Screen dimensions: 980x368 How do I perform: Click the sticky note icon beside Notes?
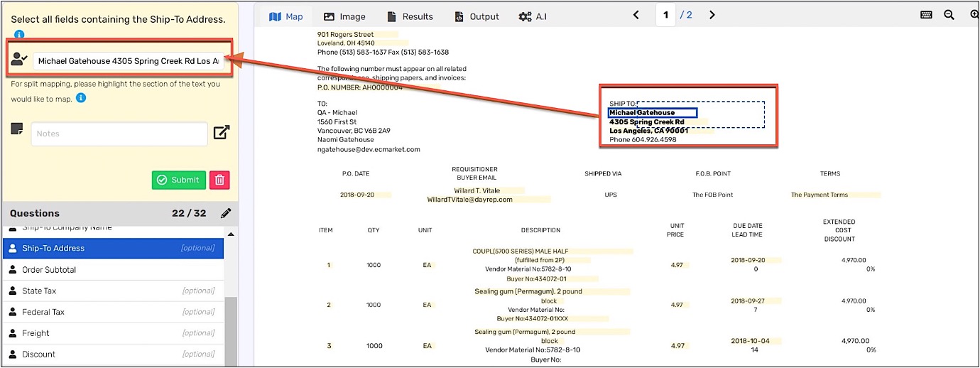(18, 129)
